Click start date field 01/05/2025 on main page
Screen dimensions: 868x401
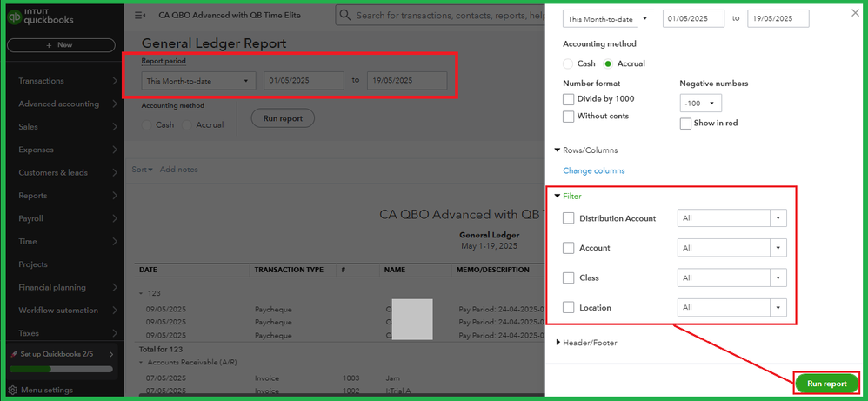point(304,81)
